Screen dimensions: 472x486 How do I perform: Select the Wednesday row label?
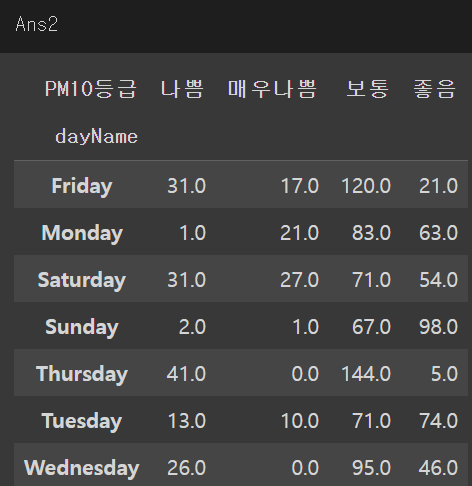[x=82, y=468]
